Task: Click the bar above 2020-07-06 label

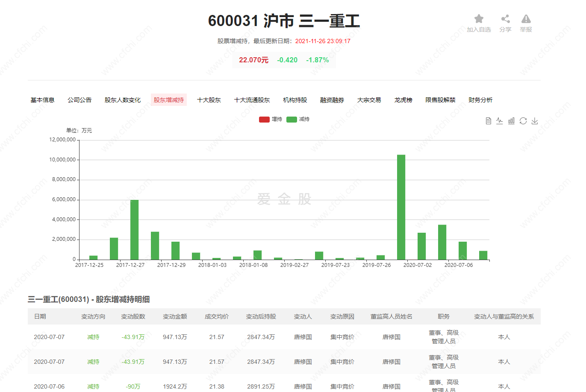Action: 462,251
